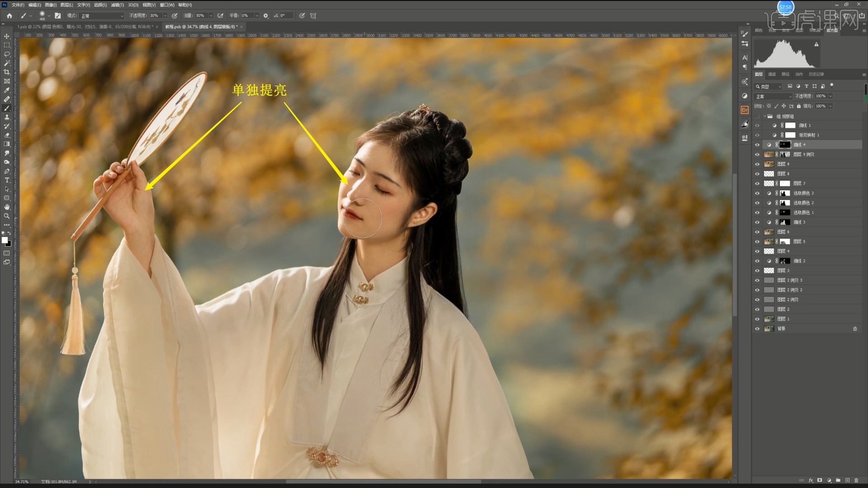868x488 pixels.
Task: Select the Crop tool
Action: coord(7,72)
